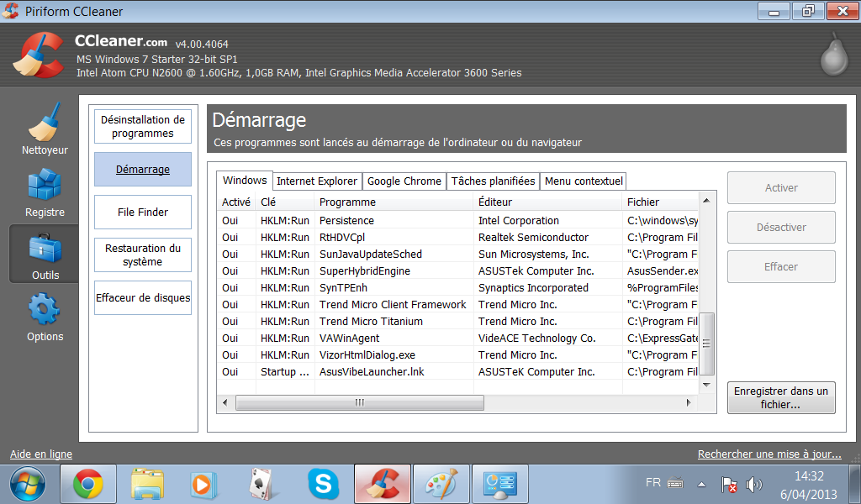Image resolution: width=861 pixels, height=504 pixels.
Task: Open the Tâches planifiées tab
Action: 493,181
